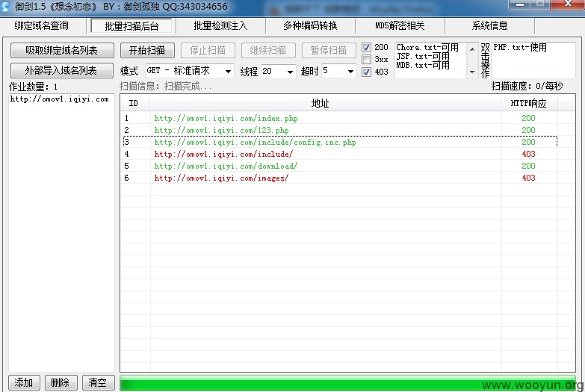Click the 继续扫描 button

pyautogui.click(x=268, y=50)
